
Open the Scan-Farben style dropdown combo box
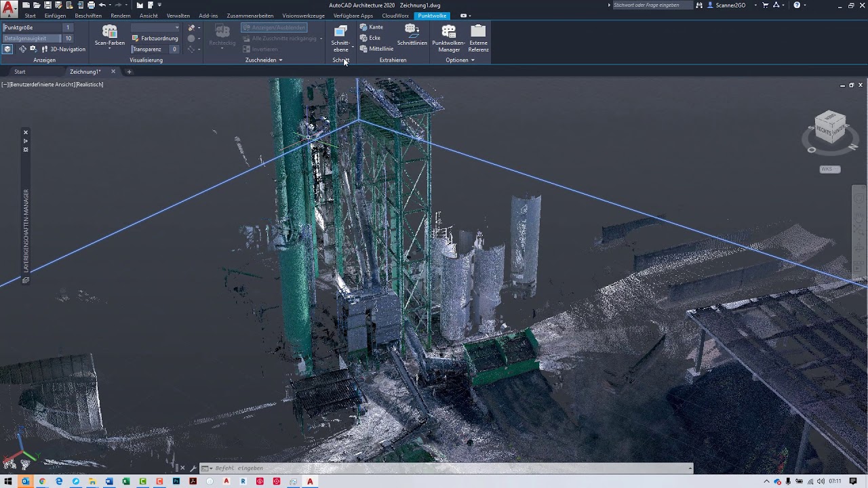click(x=156, y=28)
